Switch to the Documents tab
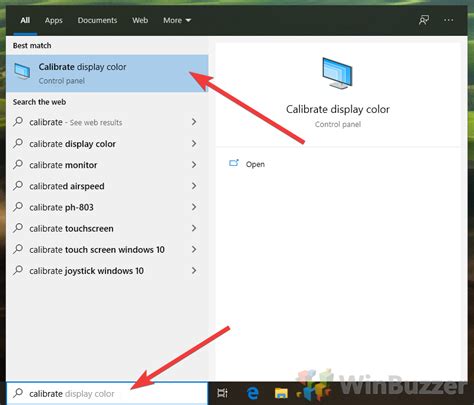Screen dimensions: 474x405 [97, 20]
